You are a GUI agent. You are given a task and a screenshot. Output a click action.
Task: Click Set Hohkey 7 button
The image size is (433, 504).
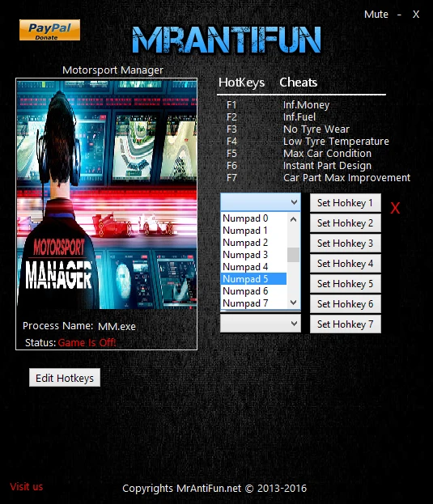pyautogui.click(x=346, y=324)
